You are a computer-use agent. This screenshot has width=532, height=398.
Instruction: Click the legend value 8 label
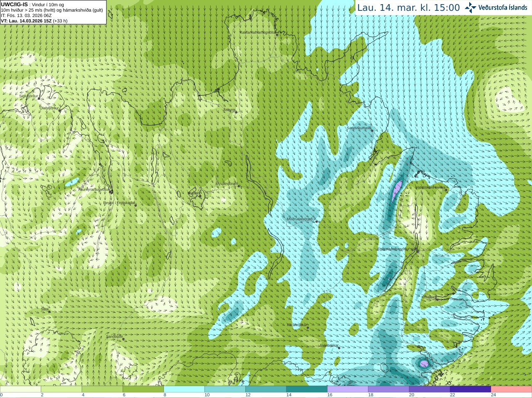pos(165,395)
